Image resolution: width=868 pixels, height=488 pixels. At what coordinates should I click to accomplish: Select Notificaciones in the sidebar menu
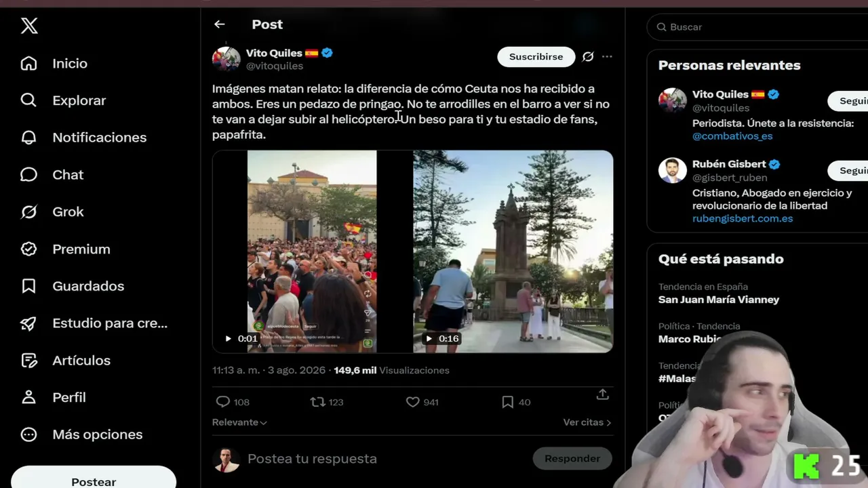tap(100, 138)
